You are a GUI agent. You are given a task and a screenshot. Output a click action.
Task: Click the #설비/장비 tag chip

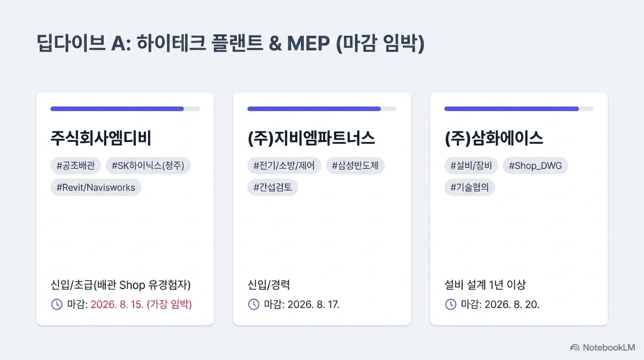[471, 165]
